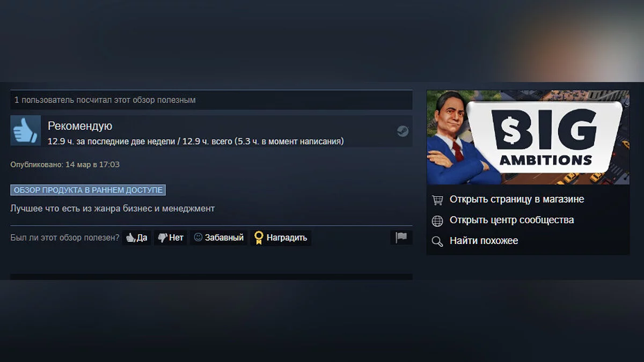
Task: Click the early access review label
Action: 87,190
